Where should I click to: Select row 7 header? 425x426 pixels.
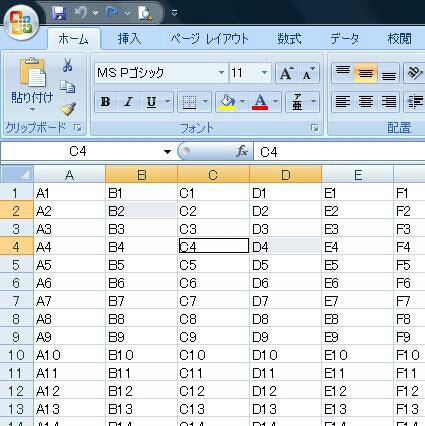point(16,301)
